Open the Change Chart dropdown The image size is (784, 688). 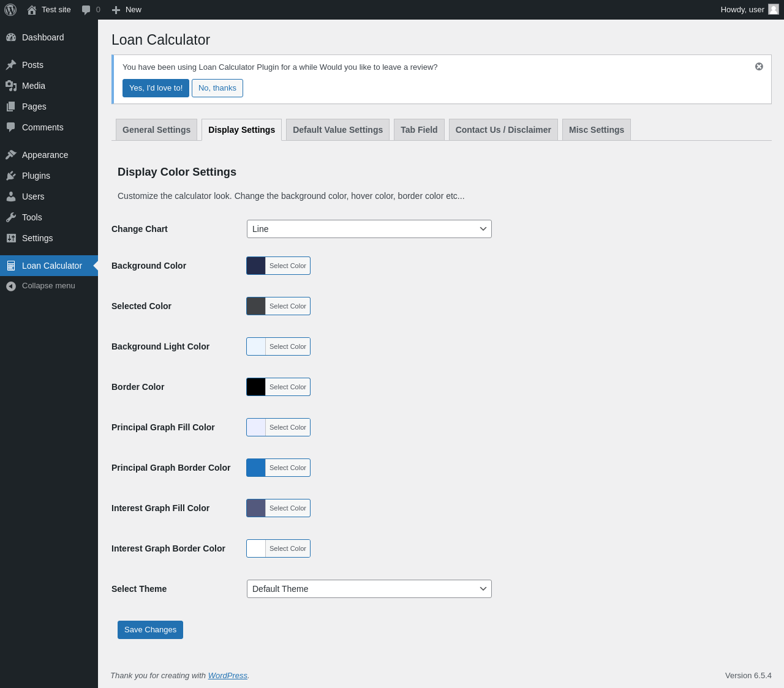(369, 229)
